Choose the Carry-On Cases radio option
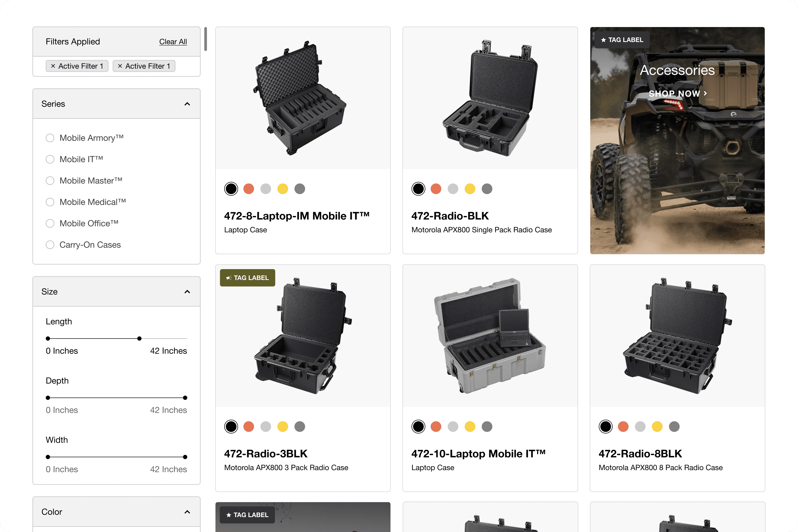The height and width of the screenshot is (532, 798). pyautogui.click(x=50, y=245)
